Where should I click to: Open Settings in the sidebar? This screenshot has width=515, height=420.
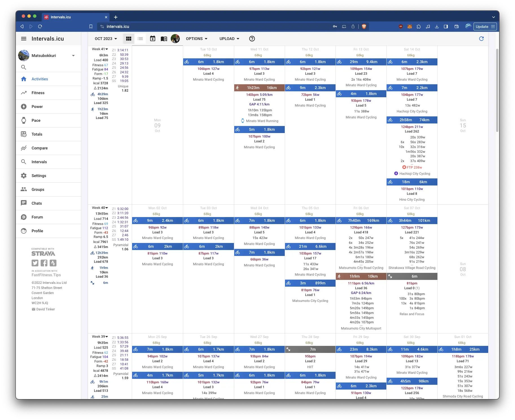click(x=39, y=176)
